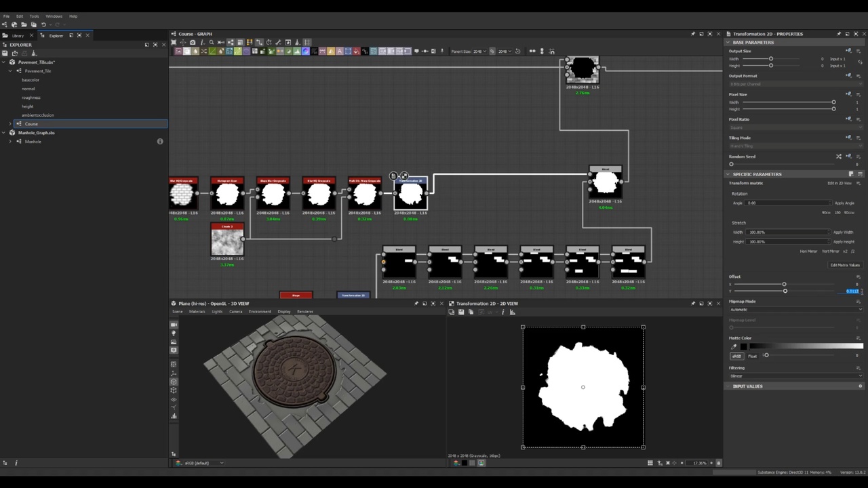Image resolution: width=868 pixels, height=488 pixels.
Task: Add a Levels node from node toolbar
Action: (x=297, y=51)
